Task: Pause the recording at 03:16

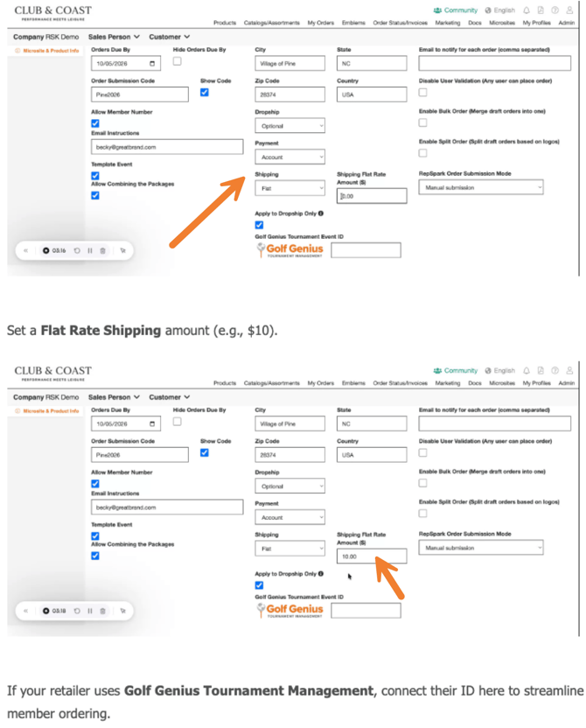Action: pos(90,250)
